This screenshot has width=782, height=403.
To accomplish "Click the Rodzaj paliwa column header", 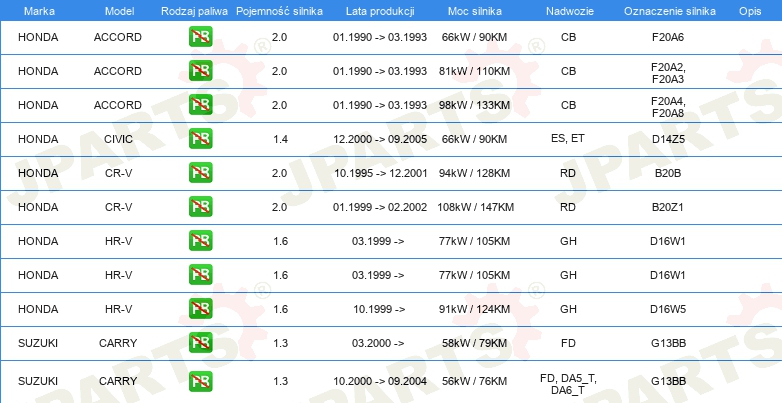I will point(195,11).
